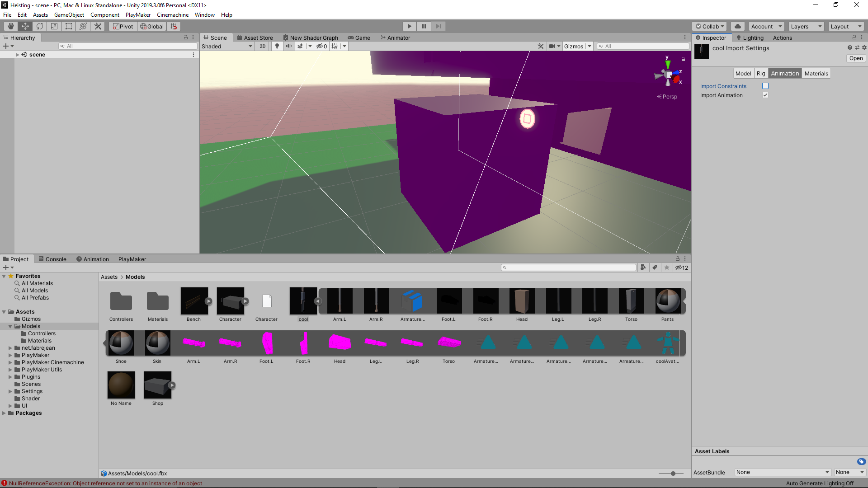Select the Rect Transform tool
868x488 pixels.
click(69, 26)
